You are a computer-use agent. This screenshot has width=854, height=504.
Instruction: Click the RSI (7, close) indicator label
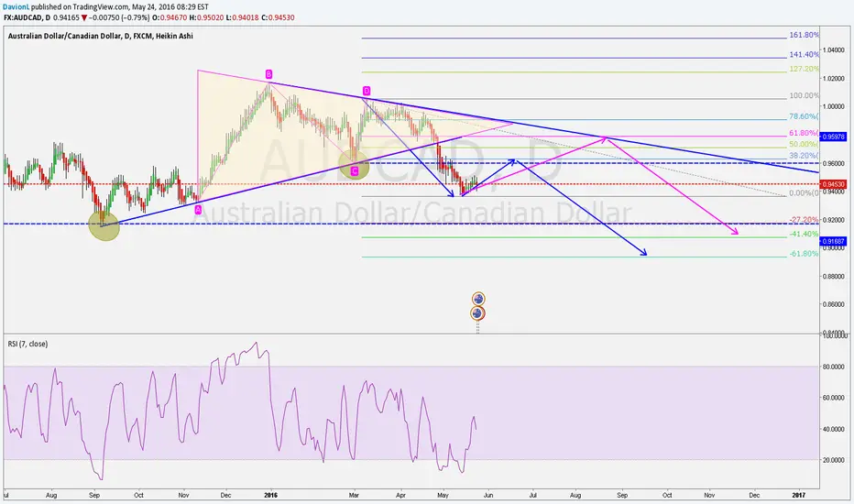point(27,344)
